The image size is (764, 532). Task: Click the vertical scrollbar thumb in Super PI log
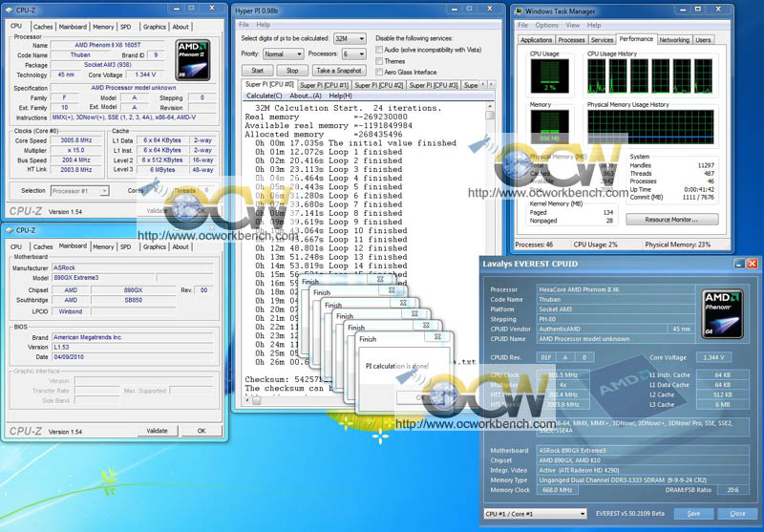point(490,116)
